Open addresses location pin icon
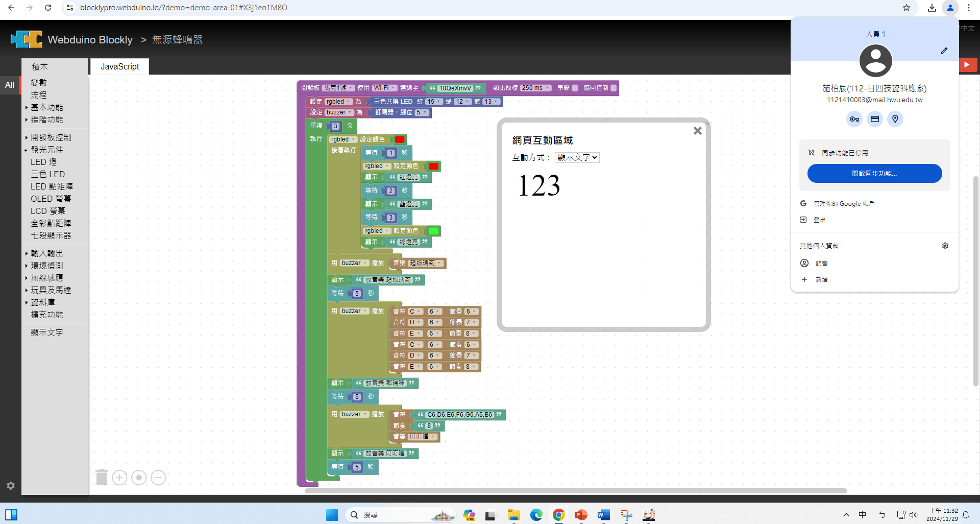The height and width of the screenshot is (524, 980). [895, 119]
